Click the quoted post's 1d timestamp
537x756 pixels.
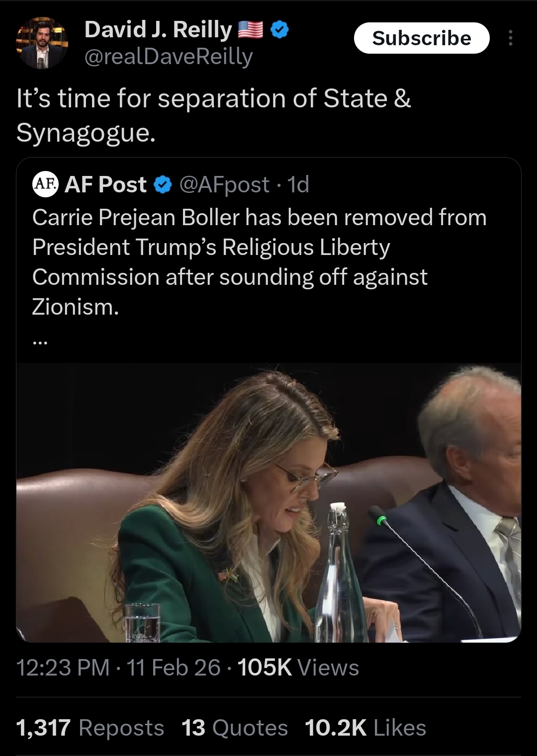[x=299, y=185]
